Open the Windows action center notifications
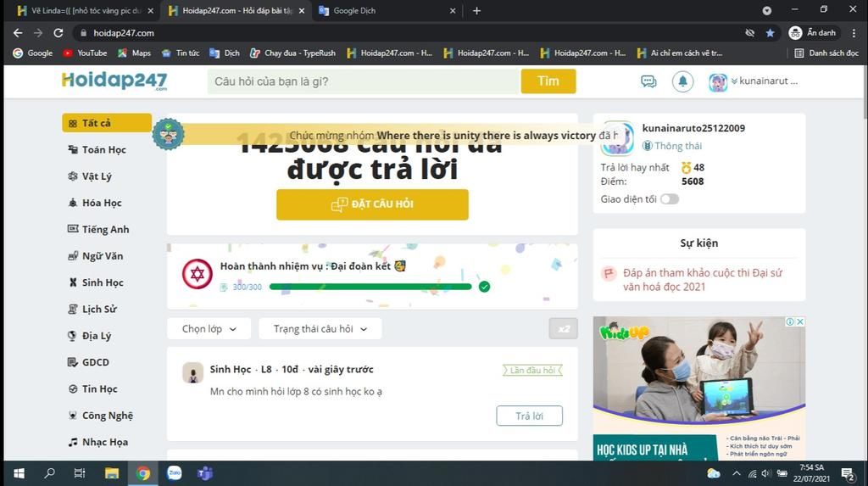This screenshot has width=868, height=486. pyautogui.click(x=848, y=474)
